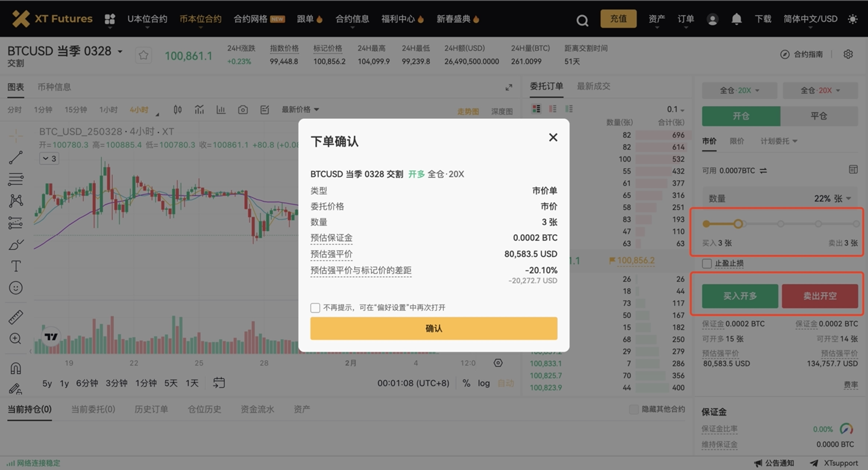The height and width of the screenshot is (470, 868).
Task: Select the text tool in chart toolbar
Action: click(16, 266)
